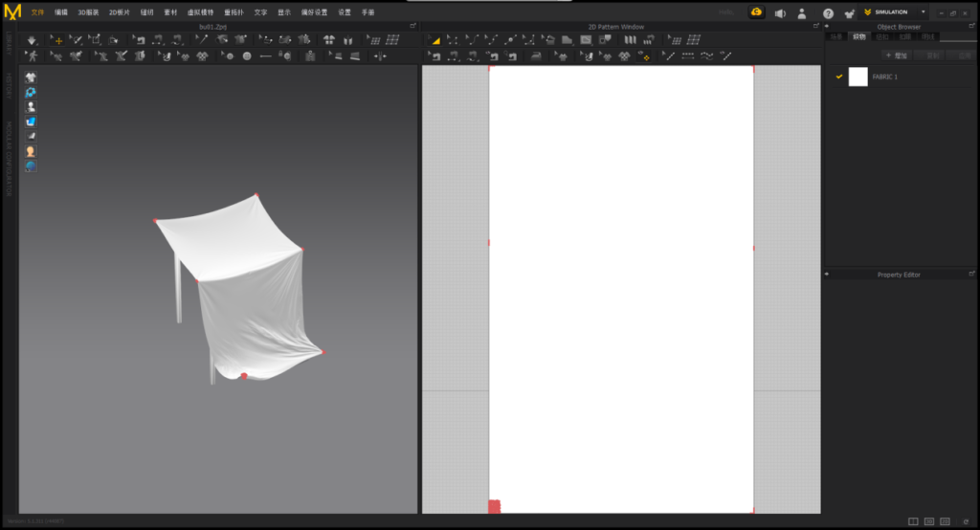Viewport: 980px width, 530px height.
Task: Click the yellow cloud sync icon
Action: click(x=756, y=12)
